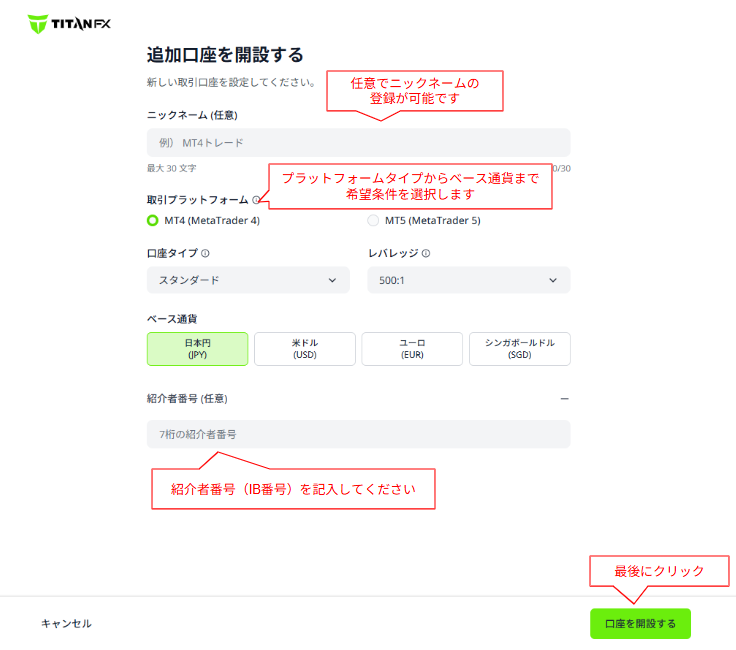Open the 口座タイプ スタンダード dropdown
Viewport: 736px width, 650px height.
coord(248,280)
